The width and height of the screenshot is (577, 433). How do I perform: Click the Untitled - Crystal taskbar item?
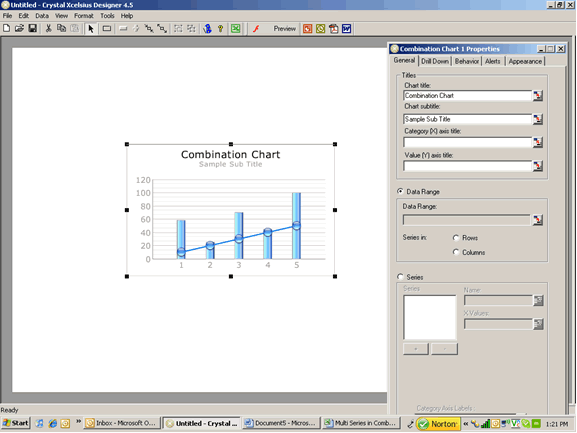pos(202,423)
